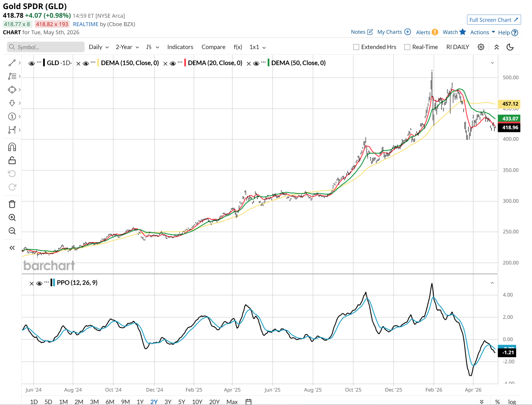
Task: Collapse the drawing toolbar with double arrows
Action: tap(12, 248)
